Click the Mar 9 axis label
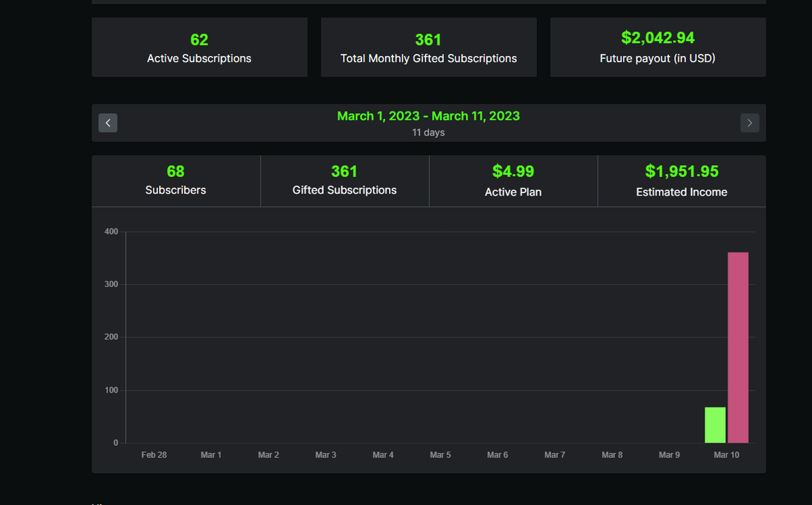The image size is (812, 505). (669, 455)
